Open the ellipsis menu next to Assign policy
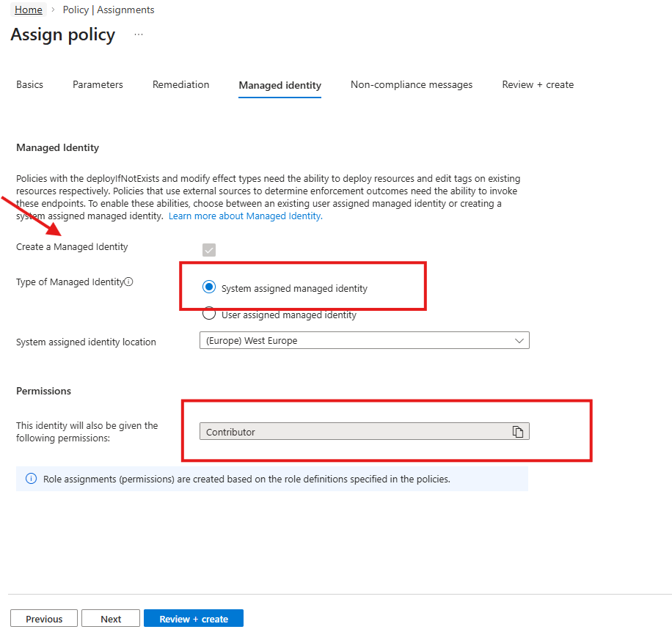Screen dimensions: 672x632 click(139, 34)
